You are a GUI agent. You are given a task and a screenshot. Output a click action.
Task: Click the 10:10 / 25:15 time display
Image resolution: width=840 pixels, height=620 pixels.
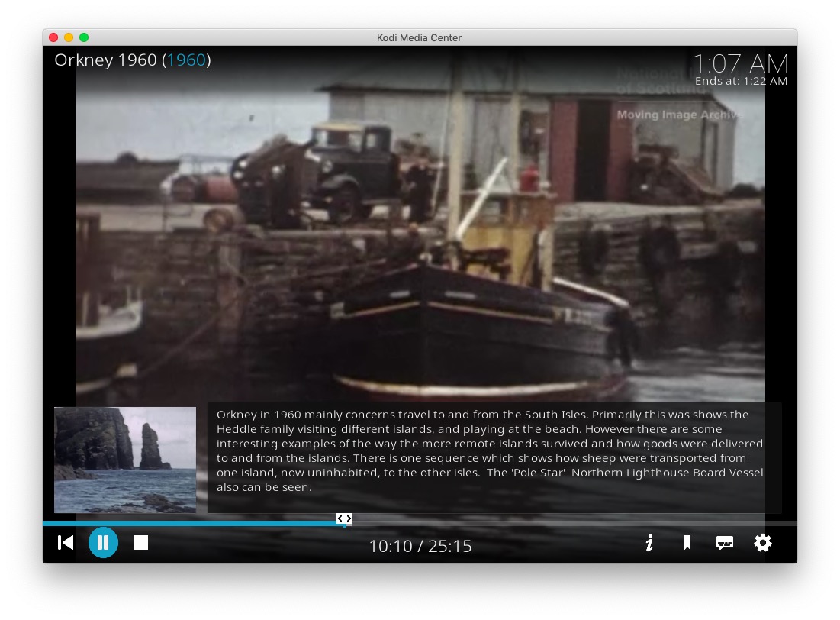[420, 547]
